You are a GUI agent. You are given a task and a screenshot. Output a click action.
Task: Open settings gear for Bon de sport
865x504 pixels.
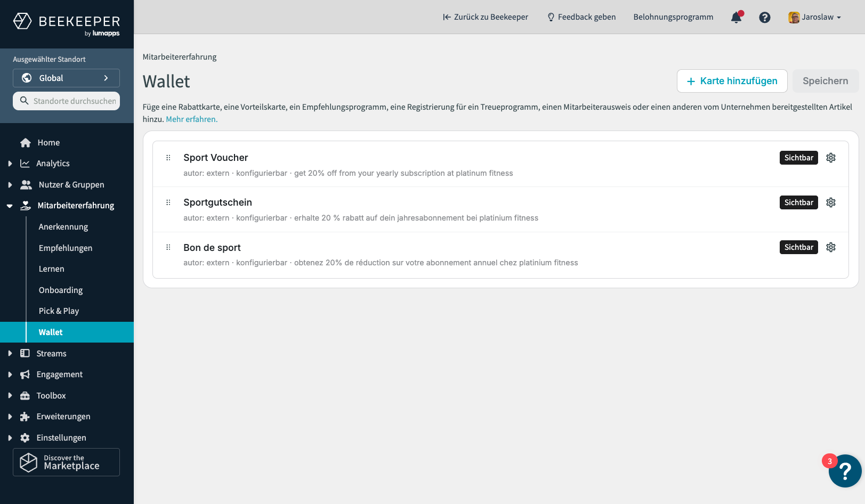coord(831,247)
